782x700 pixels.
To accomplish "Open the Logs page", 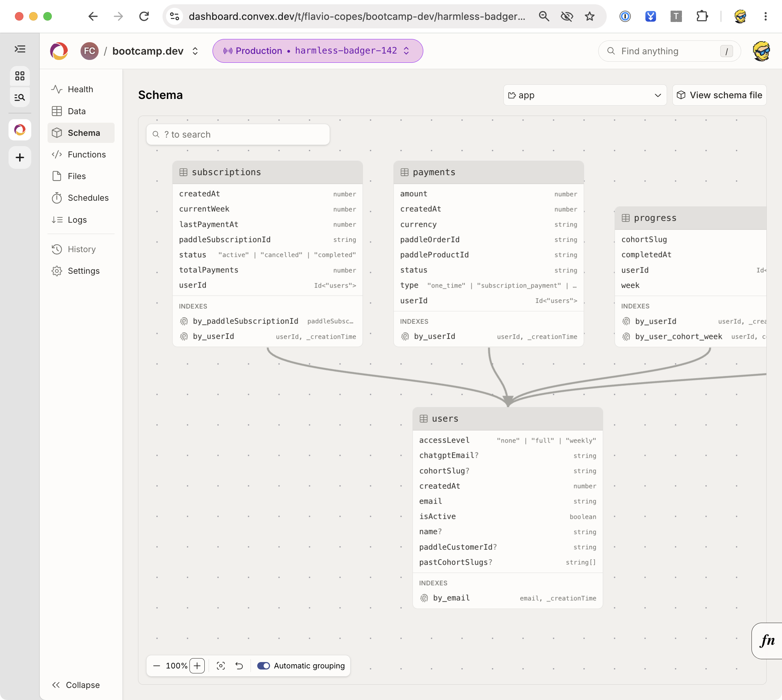I will (81, 220).
